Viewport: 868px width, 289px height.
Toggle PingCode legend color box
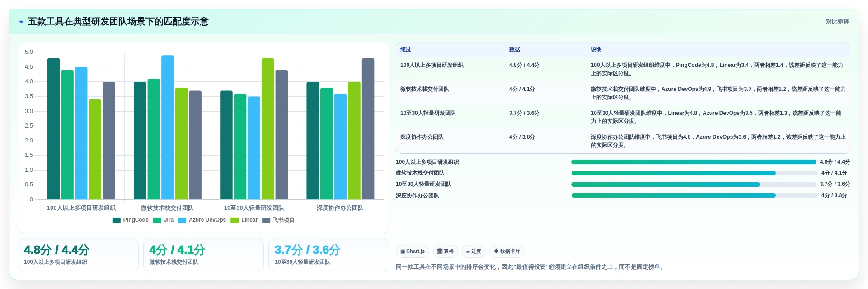coord(116,220)
